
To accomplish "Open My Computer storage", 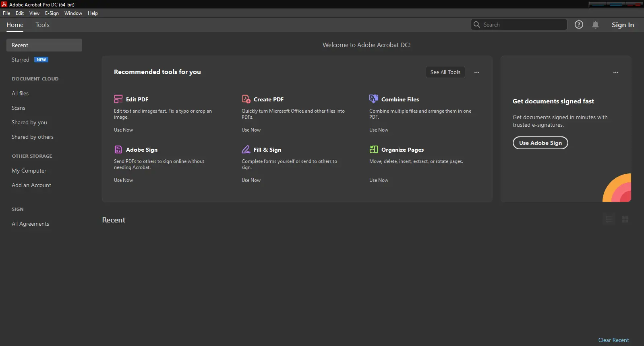I will (x=29, y=171).
